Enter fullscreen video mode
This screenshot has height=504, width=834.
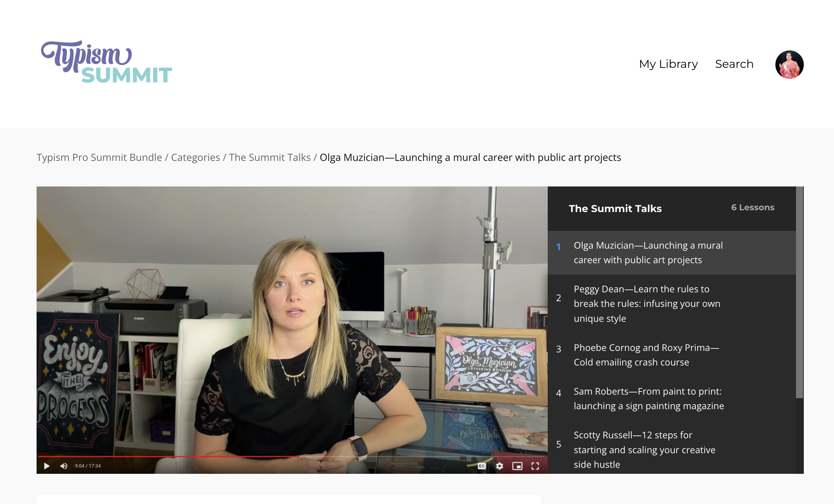[535, 466]
